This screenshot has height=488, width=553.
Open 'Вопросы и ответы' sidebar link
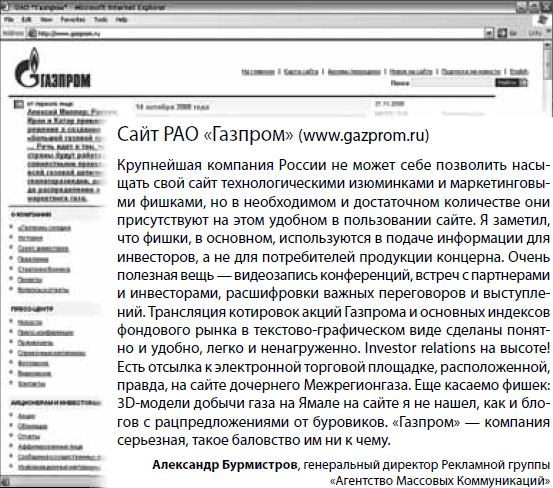[x=43, y=290]
